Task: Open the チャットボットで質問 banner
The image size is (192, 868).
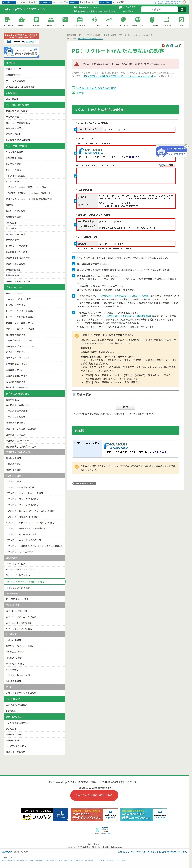Action: 22,52
